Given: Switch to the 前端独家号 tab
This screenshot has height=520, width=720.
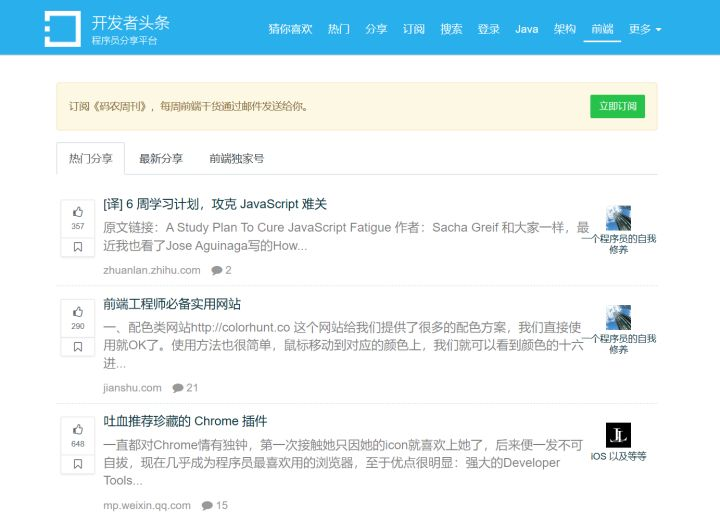Looking at the screenshot, I should click(236, 158).
